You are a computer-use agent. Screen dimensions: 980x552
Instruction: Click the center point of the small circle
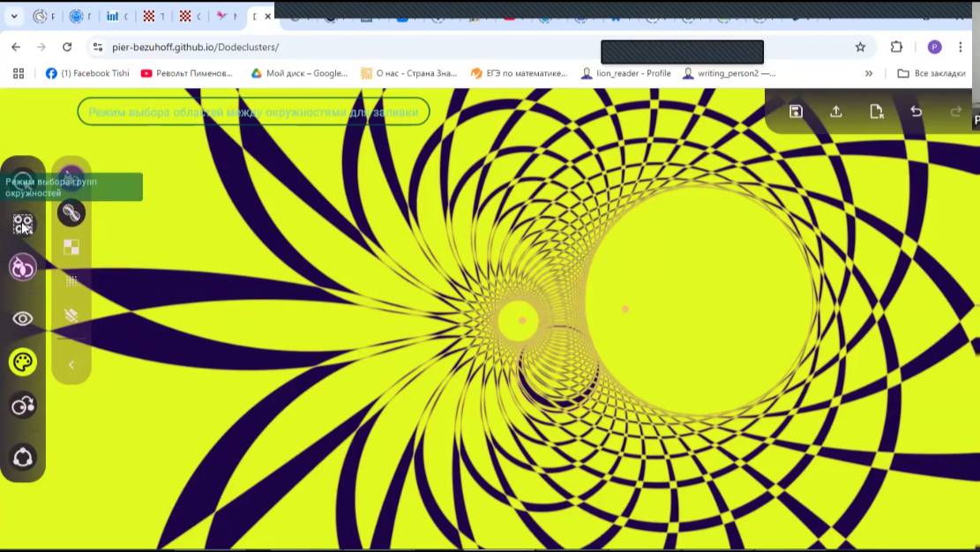pos(522,320)
